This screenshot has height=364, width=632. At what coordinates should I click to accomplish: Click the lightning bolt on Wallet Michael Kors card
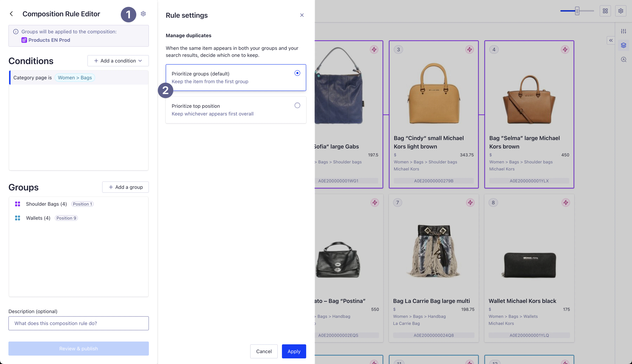pos(565,203)
